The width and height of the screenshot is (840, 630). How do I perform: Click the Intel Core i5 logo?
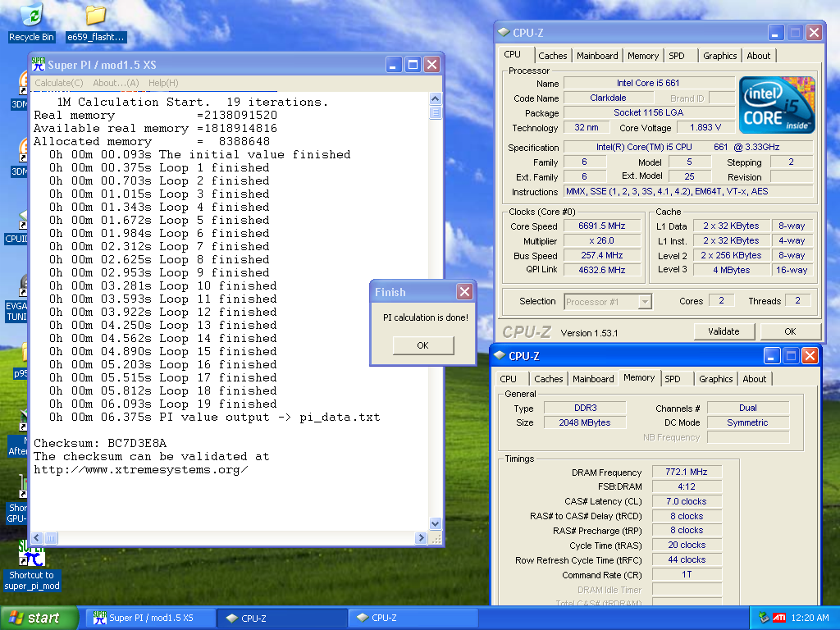point(777,105)
